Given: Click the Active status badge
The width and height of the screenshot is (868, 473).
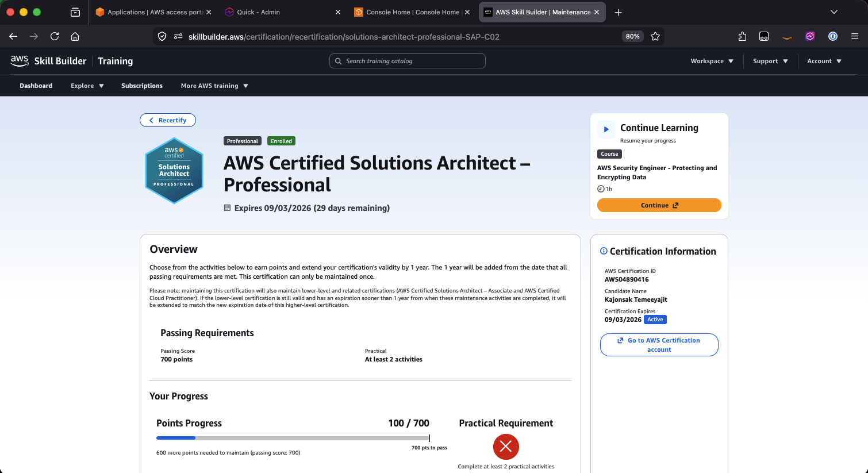Looking at the screenshot, I should pyautogui.click(x=655, y=320).
